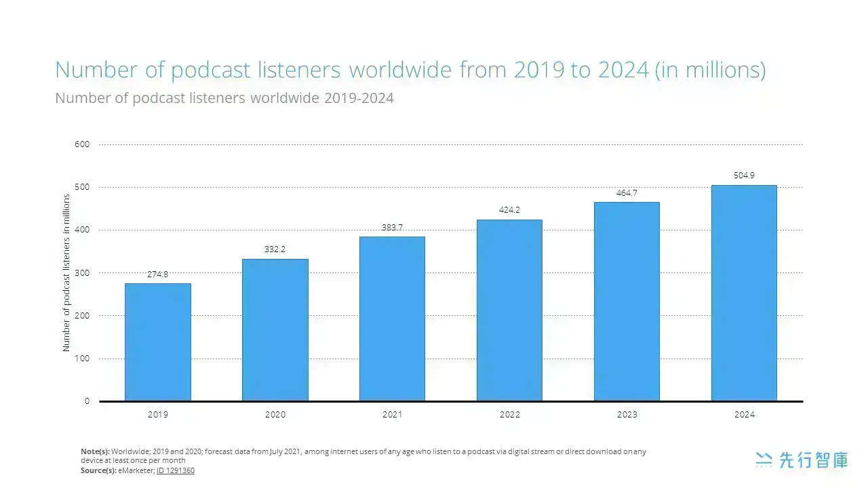Click the 2022 x-axis label
Screen dimensions: 868x488
click(x=509, y=415)
